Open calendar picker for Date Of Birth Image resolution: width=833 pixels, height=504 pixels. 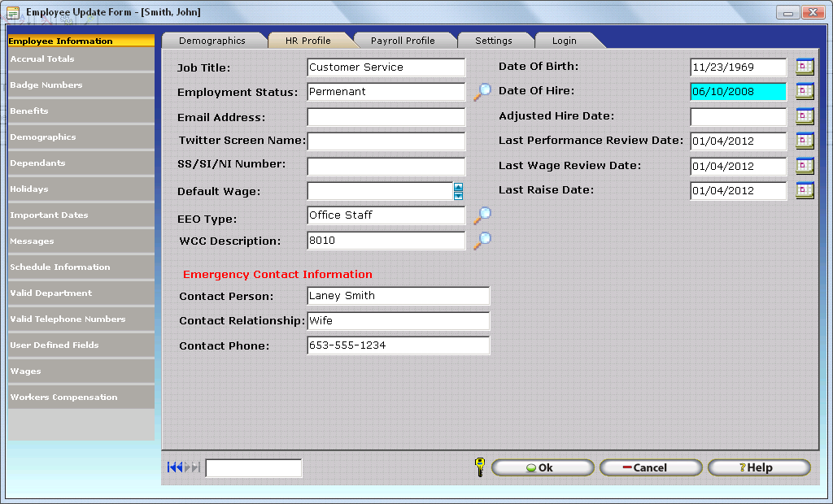coord(805,67)
